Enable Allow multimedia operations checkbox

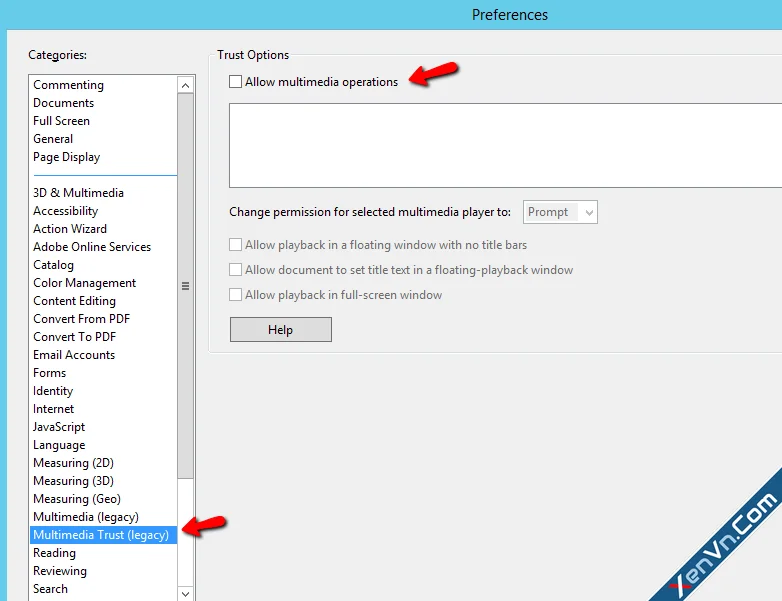tap(235, 81)
